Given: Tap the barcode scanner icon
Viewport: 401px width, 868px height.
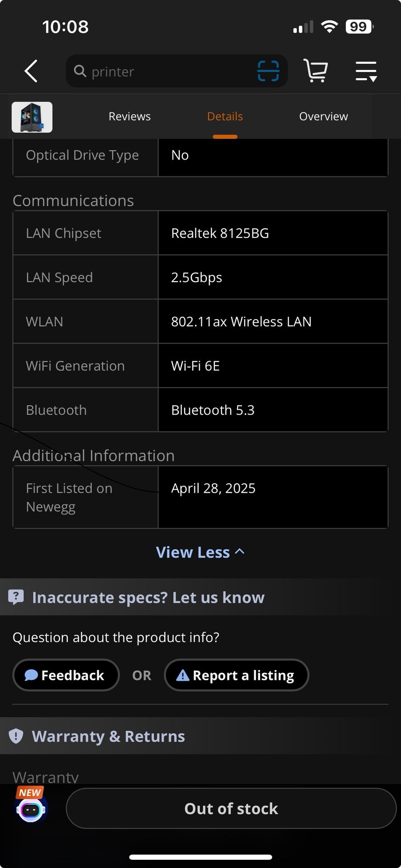Looking at the screenshot, I should point(268,71).
